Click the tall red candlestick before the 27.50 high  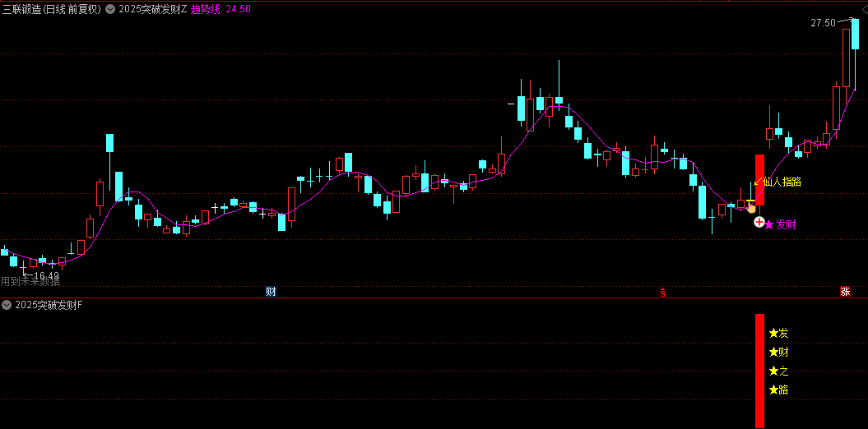[846, 58]
